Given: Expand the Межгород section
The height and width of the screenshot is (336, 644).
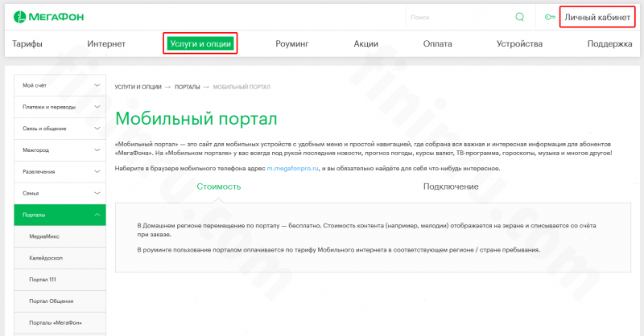Looking at the screenshot, I should (60, 150).
